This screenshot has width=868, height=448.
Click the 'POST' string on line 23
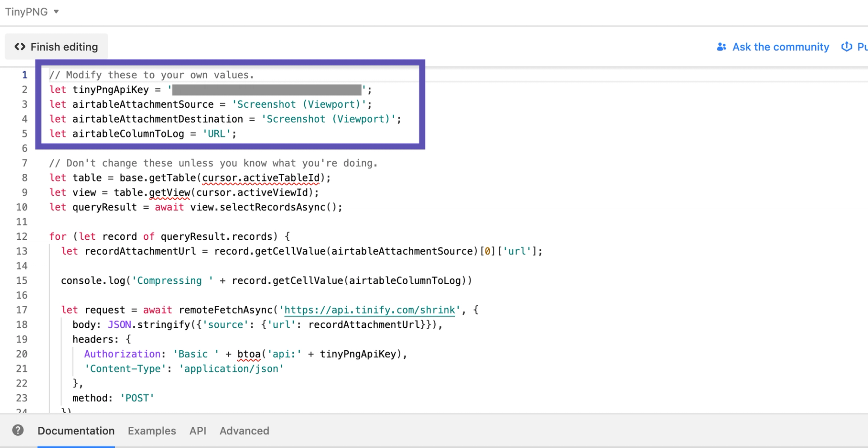[137, 398]
